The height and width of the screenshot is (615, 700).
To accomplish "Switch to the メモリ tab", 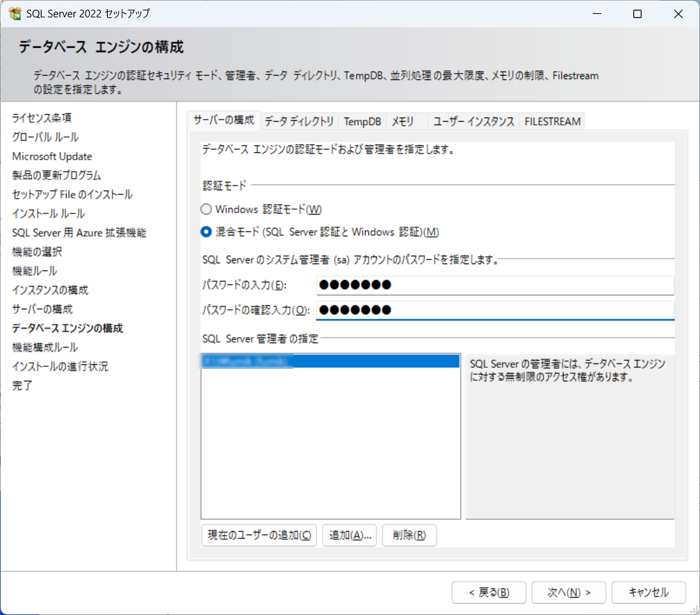I will coord(403,122).
